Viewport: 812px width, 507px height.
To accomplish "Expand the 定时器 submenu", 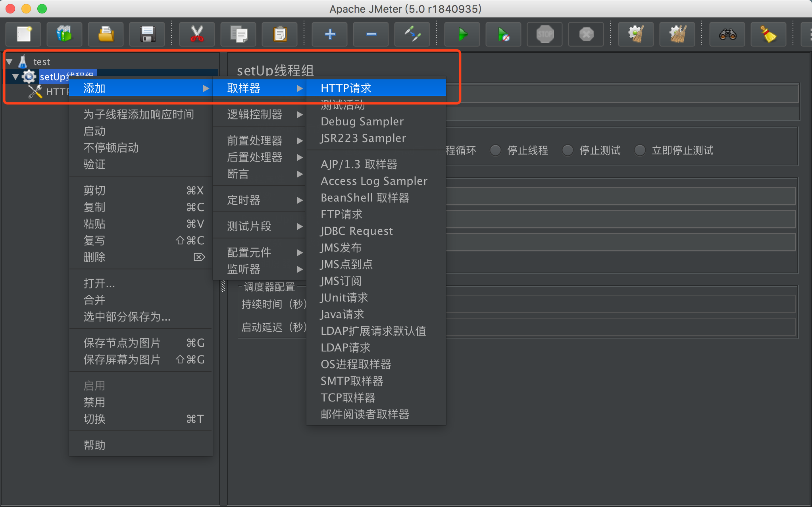I will [260, 200].
